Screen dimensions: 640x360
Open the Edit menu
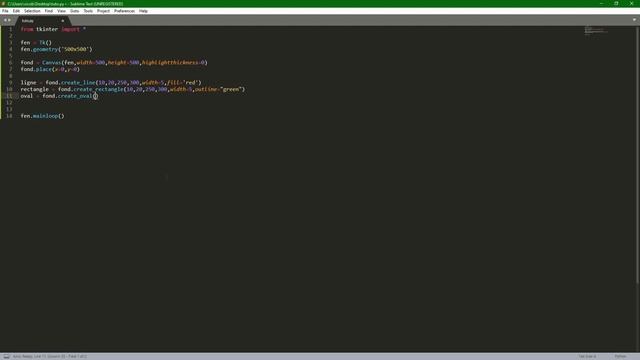16,11
